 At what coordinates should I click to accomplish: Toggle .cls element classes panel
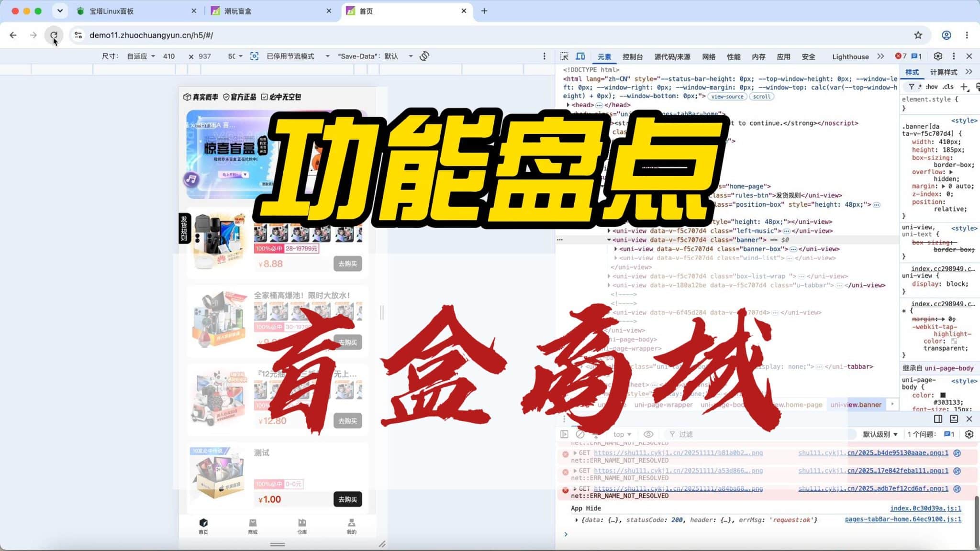click(x=948, y=87)
